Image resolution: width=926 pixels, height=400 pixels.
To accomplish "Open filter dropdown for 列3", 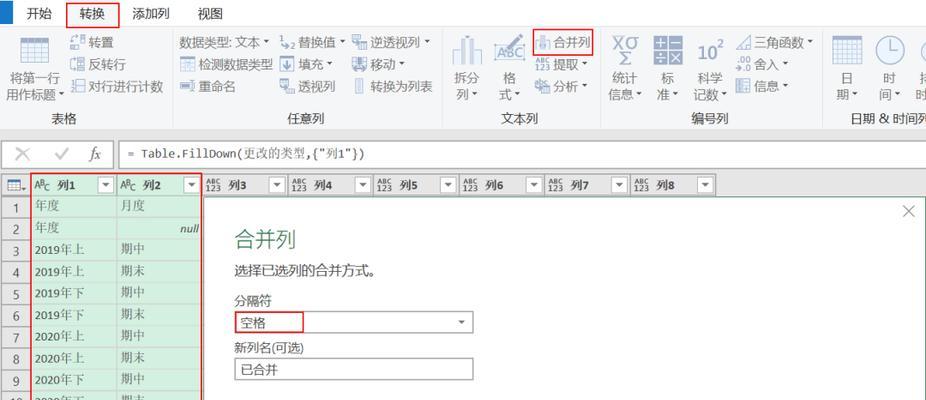I will [x=277, y=186].
